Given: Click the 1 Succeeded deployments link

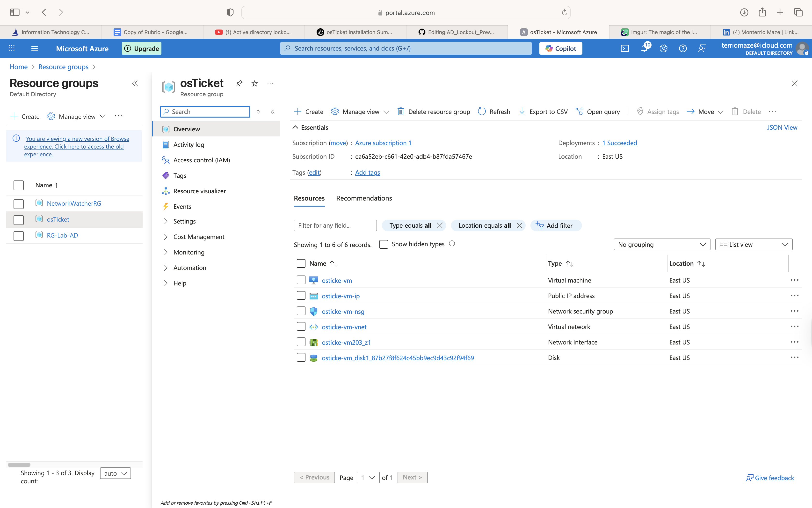Looking at the screenshot, I should [619, 143].
